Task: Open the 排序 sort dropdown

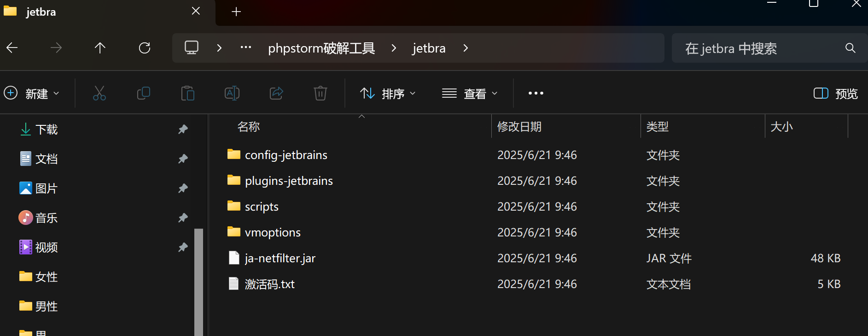Action: [x=388, y=94]
